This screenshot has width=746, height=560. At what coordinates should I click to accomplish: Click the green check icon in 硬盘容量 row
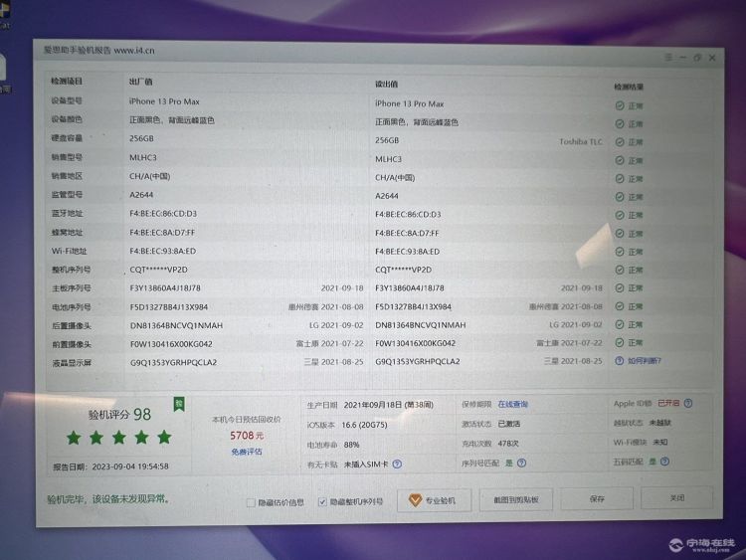[620, 142]
